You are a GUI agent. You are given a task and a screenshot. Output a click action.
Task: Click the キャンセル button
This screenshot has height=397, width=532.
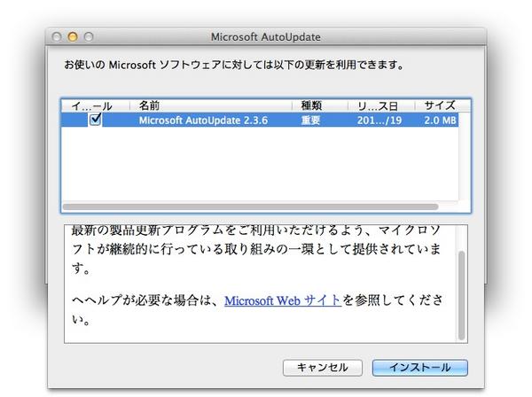coord(323,368)
